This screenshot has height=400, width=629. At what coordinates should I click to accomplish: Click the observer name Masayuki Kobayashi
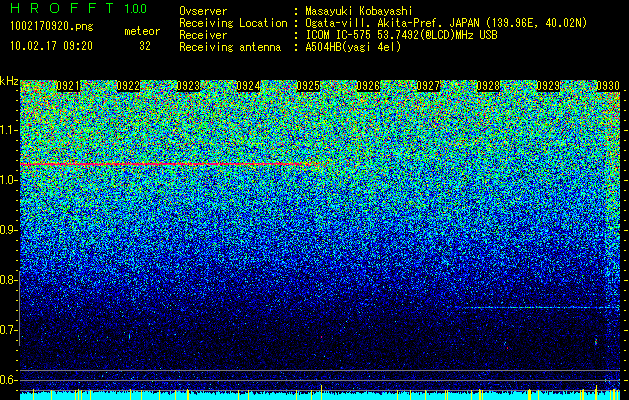tap(358, 11)
